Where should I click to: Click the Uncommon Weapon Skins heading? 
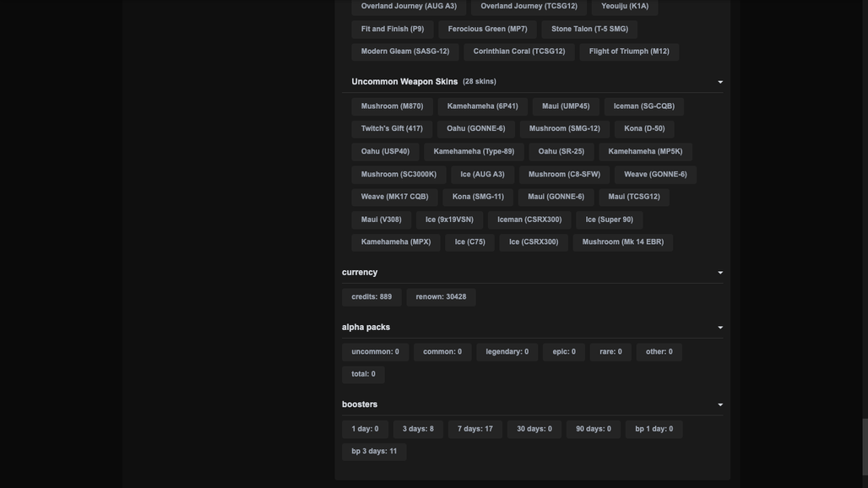(404, 82)
